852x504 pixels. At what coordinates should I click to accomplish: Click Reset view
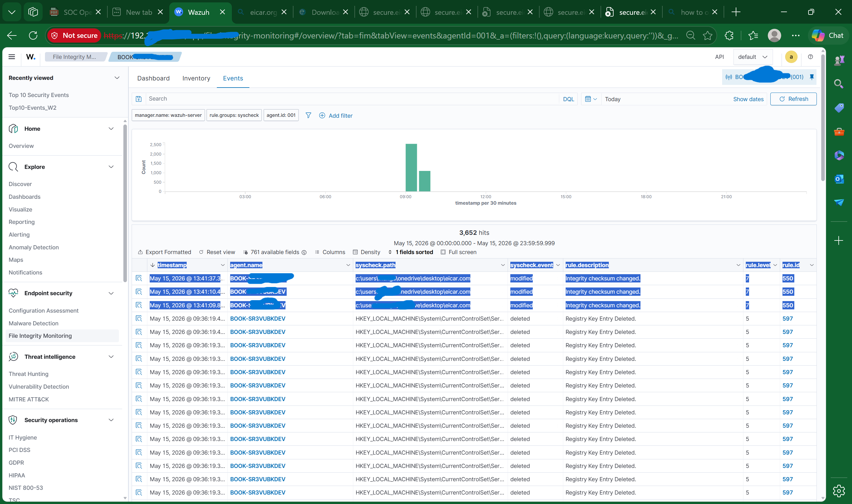[x=217, y=252]
